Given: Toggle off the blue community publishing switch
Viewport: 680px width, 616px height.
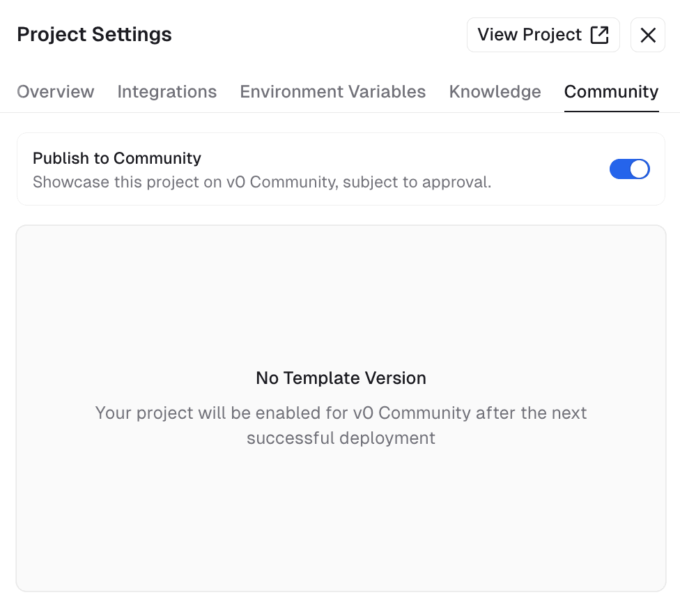Looking at the screenshot, I should click(629, 169).
